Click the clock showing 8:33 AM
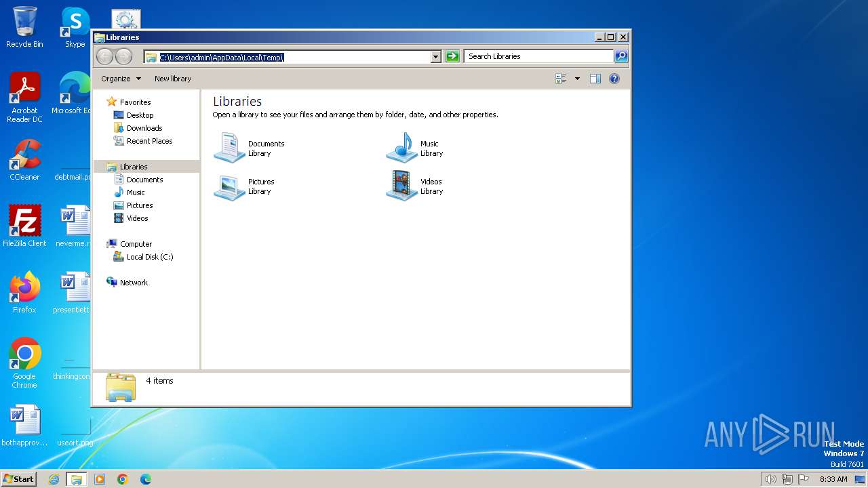This screenshot has width=868, height=488. coord(833,479)
